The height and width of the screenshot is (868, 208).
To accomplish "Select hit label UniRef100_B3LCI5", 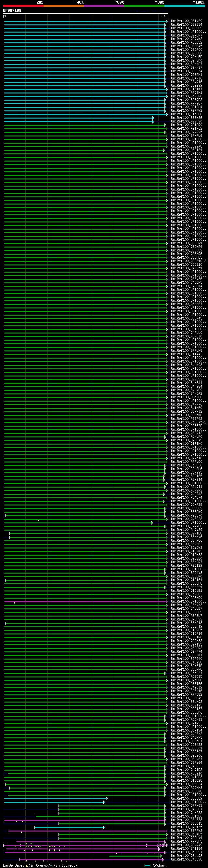I will pos(187,823).
